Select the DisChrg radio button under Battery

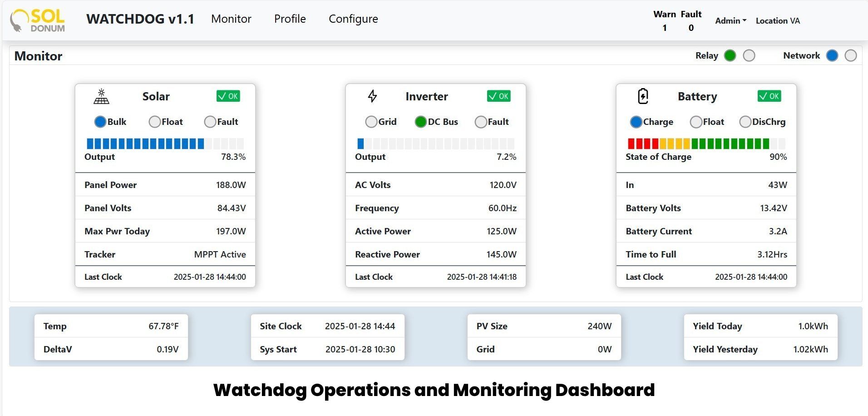(745, 122)
